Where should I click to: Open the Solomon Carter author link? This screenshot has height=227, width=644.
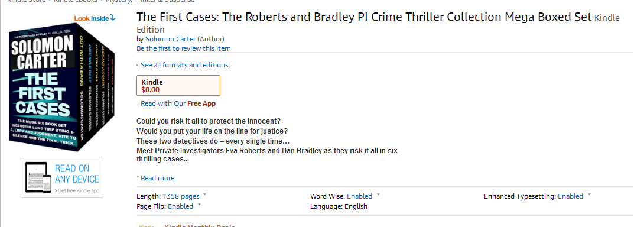pos(170,39)
